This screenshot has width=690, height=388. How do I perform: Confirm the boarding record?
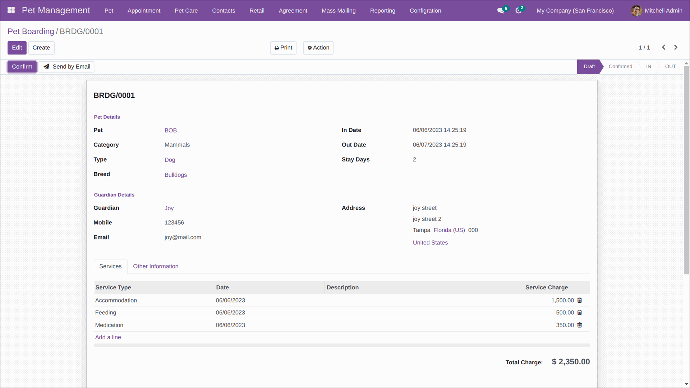tap(22, 66)
